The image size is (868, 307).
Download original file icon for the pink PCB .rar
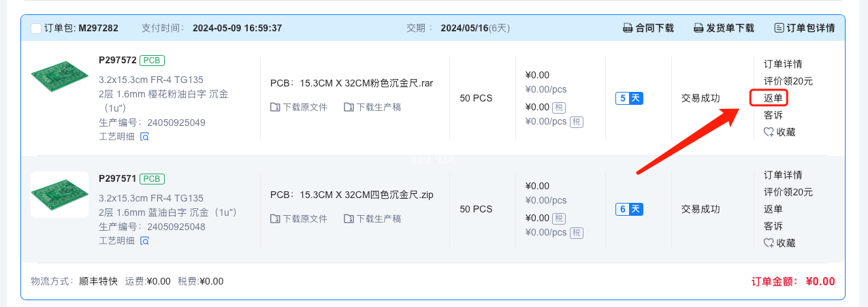(275, 108)
